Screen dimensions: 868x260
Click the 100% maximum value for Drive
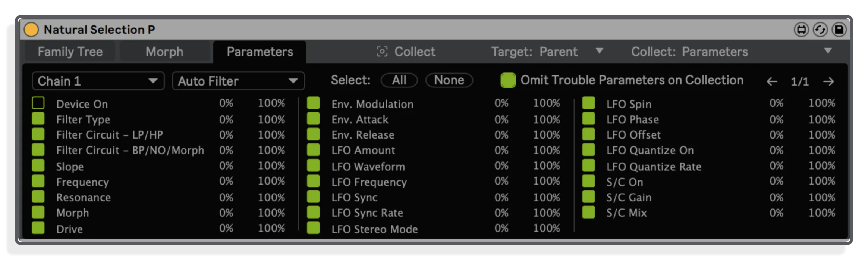click(271, 228)
